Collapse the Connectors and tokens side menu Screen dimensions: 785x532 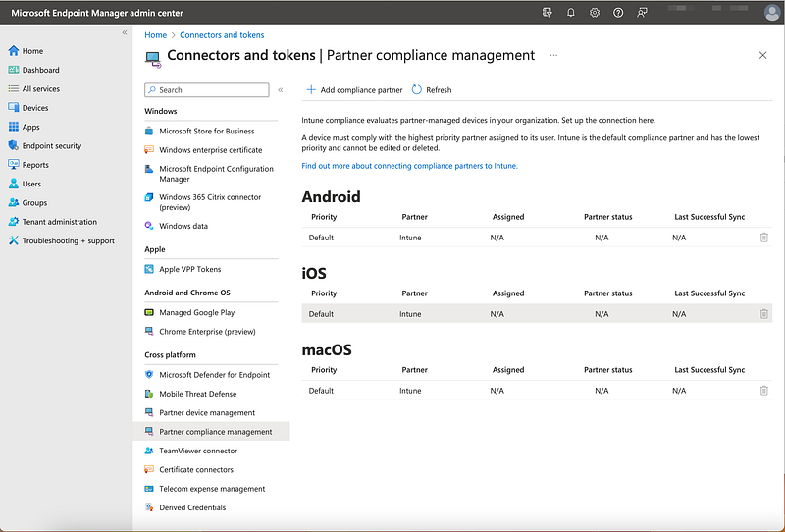click(x=281, y=90)
